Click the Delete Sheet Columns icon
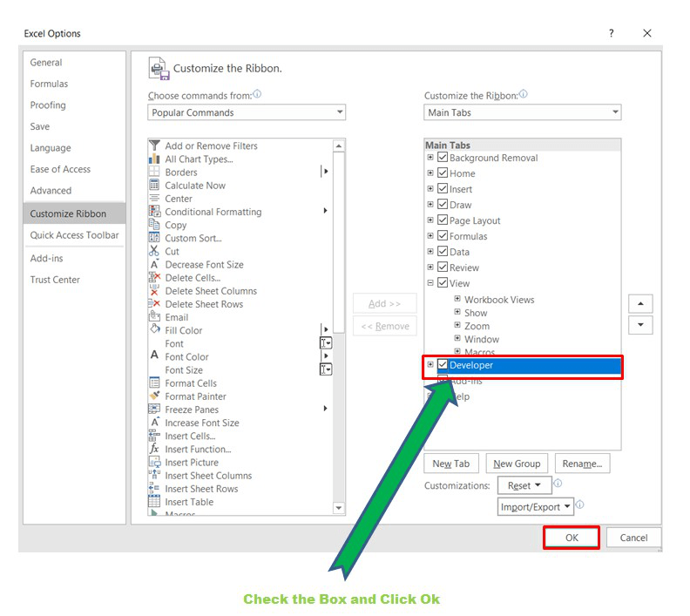 pos(154,290)
